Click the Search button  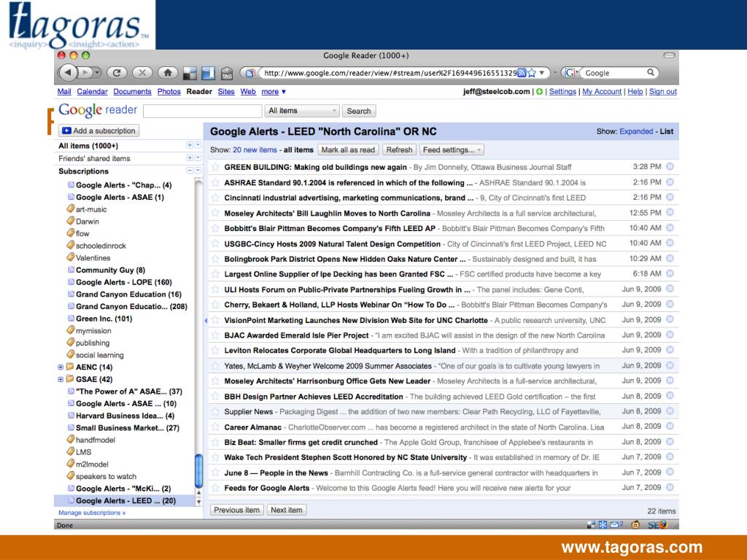[x=359, y=111]
